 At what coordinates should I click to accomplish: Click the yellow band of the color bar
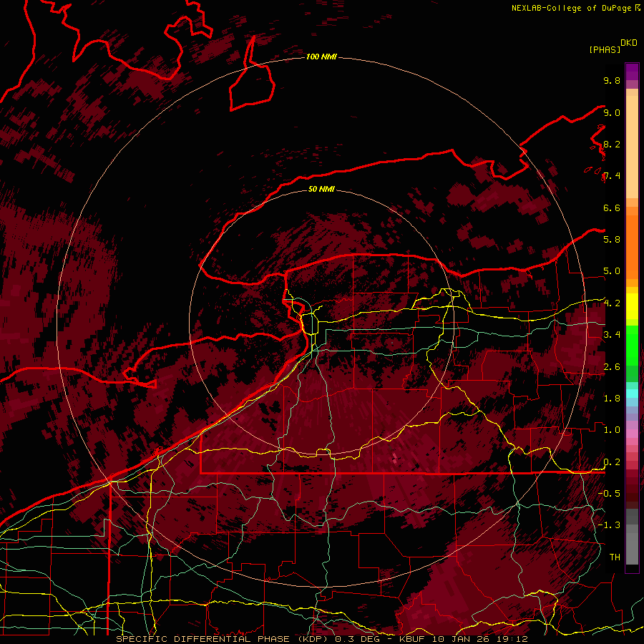click(632, 306)
